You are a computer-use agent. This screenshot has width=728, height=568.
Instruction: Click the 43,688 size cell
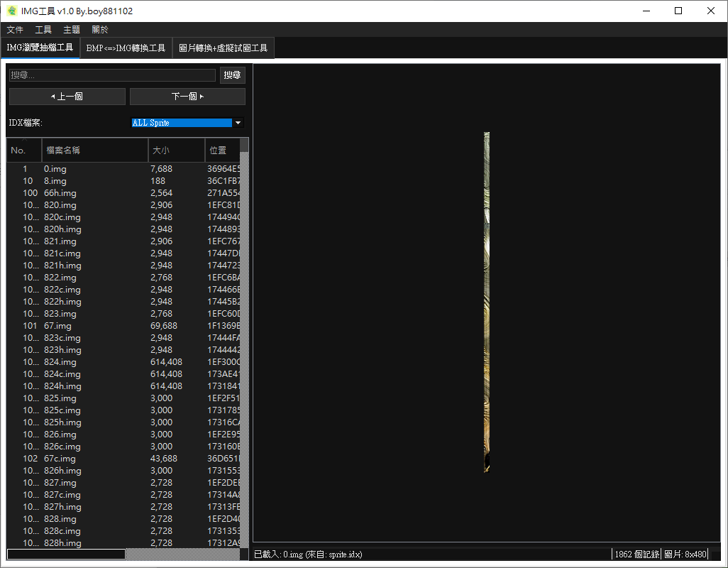pyautogui.click(x=164, y=459)
